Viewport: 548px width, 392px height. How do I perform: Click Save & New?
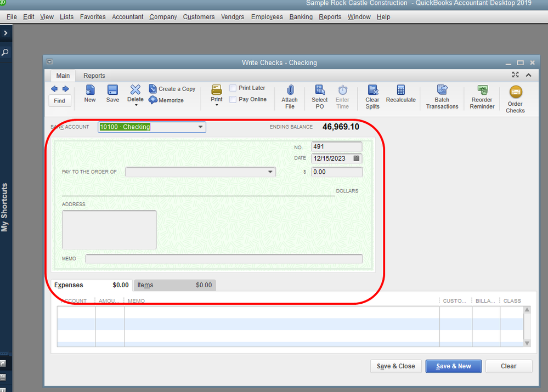(453, 366)
